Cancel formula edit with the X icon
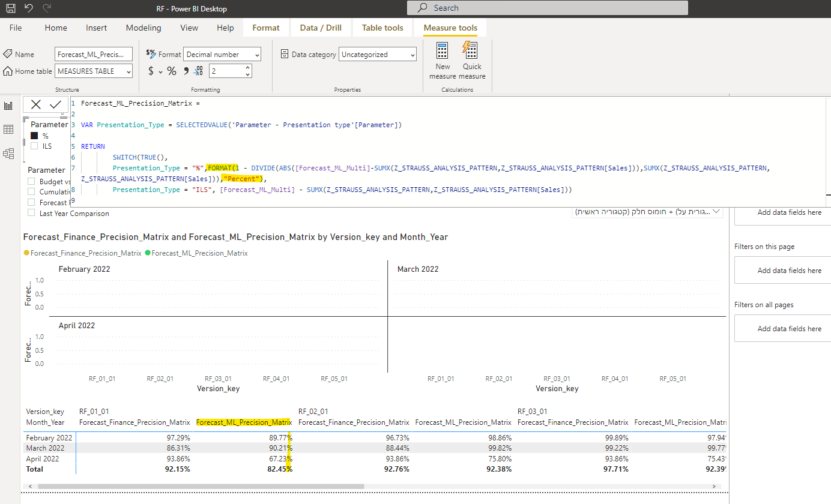831x504 pixels. [35, 104]
